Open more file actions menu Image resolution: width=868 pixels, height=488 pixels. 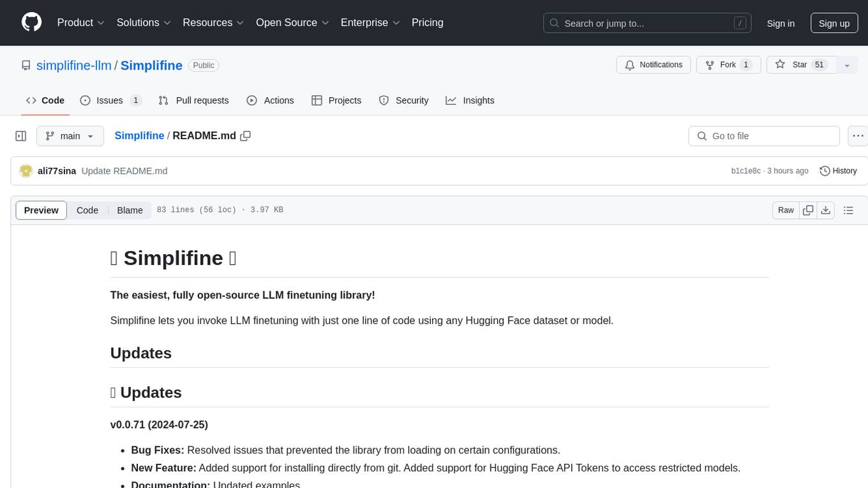[x=858, y=136]
